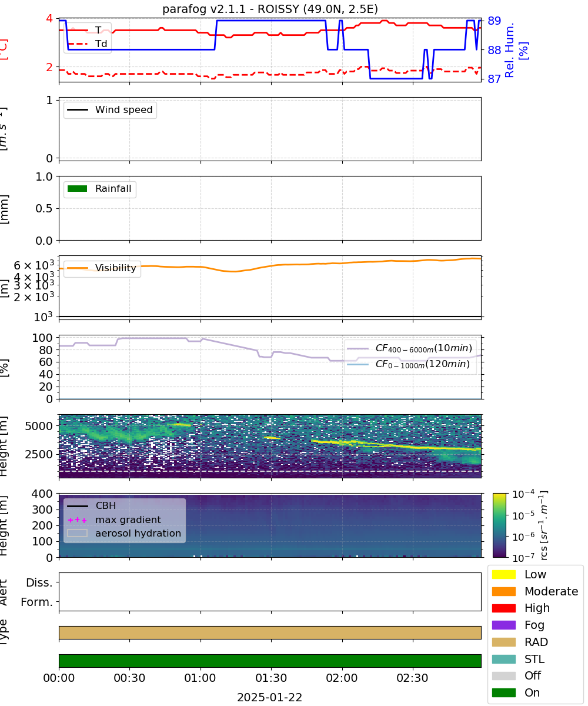
Task: Click the orange Moderate legend swatch
Action: (503, 591)
